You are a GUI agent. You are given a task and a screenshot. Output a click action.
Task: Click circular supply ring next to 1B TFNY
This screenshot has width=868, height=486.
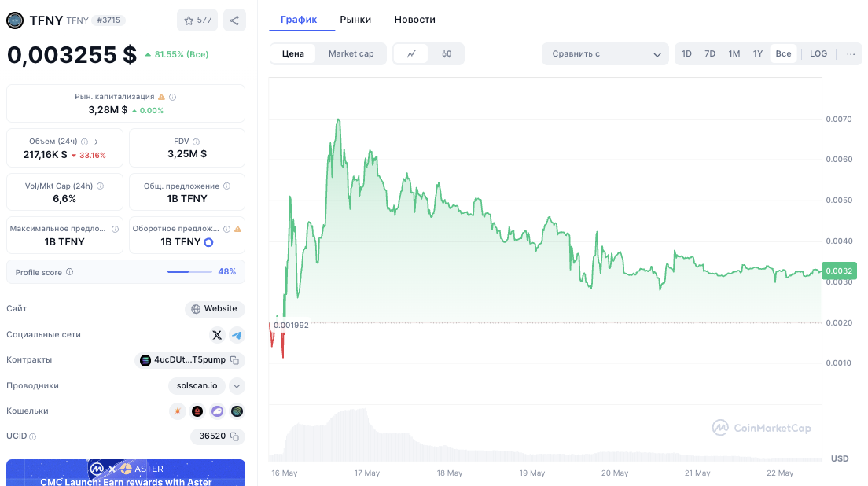click(x=208, y=242)
